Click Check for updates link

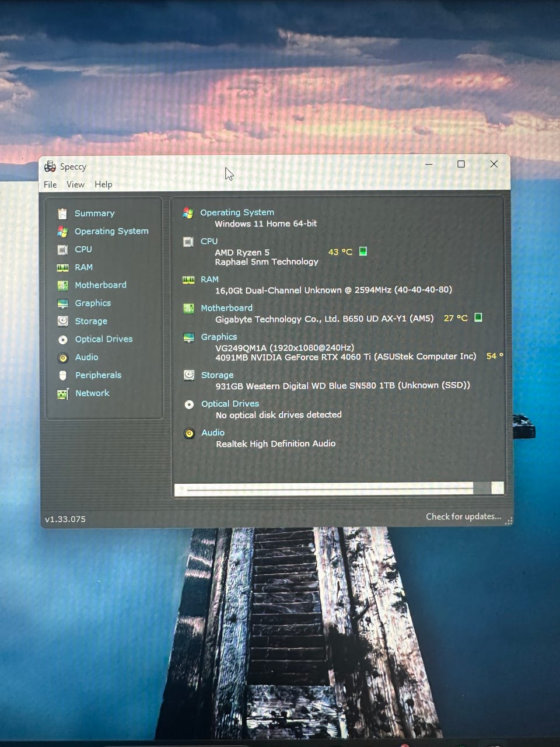click(463, 516)
